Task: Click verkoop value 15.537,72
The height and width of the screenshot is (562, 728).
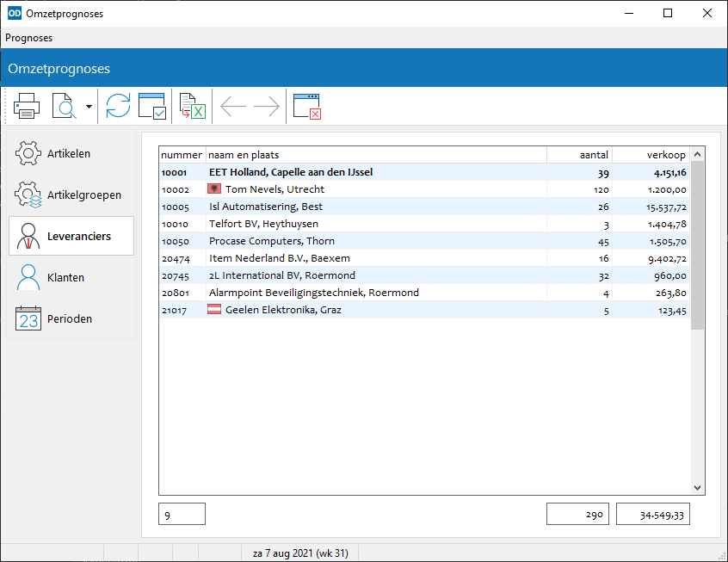Action: pos(666,207)
